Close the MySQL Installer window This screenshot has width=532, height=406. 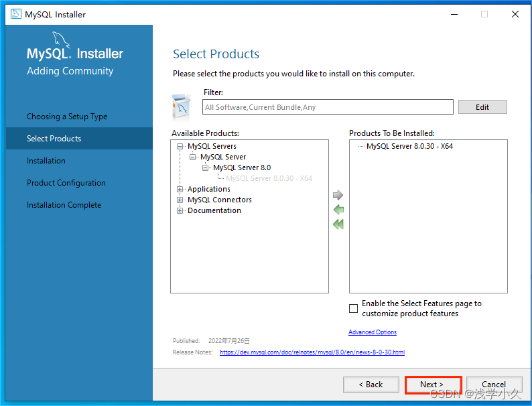[x=515, y=14]
